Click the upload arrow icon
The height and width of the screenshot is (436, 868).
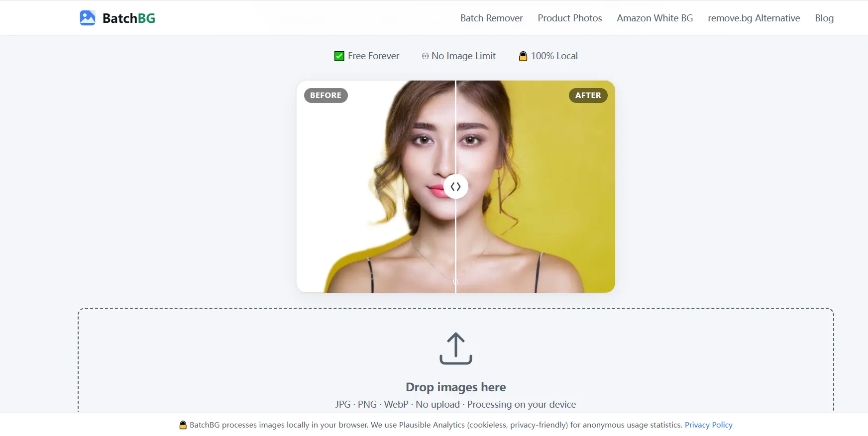point(456,349)
